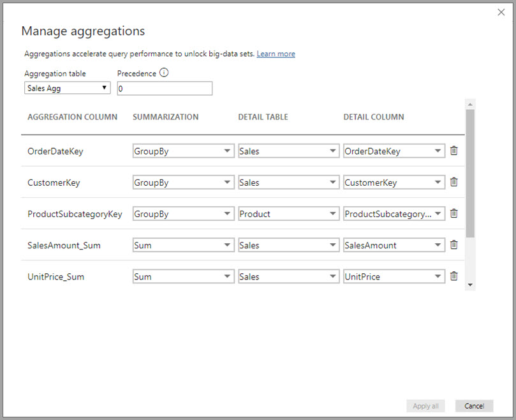This screenshot has height=420, width=516.
Task: Cancel the Manage aggregations dialog
Action: pyautogui.click(x=474, y=405)
